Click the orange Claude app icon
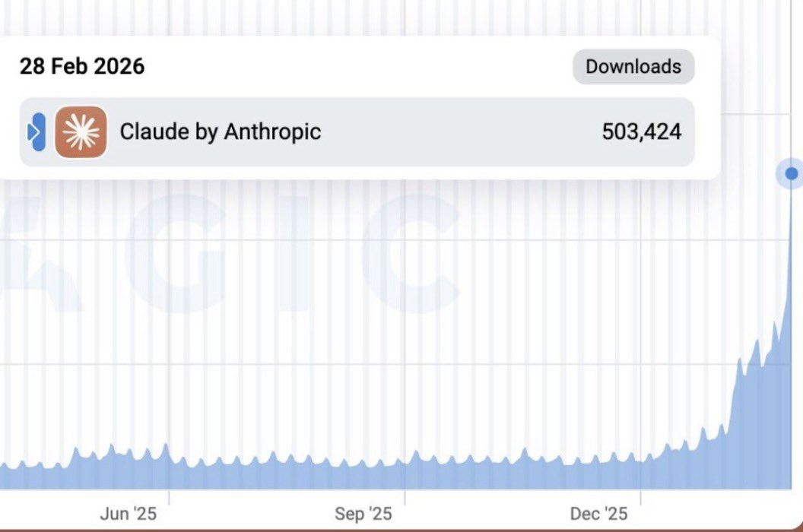Viewport: 803px width, 532px height. click(x=81, y=131)
